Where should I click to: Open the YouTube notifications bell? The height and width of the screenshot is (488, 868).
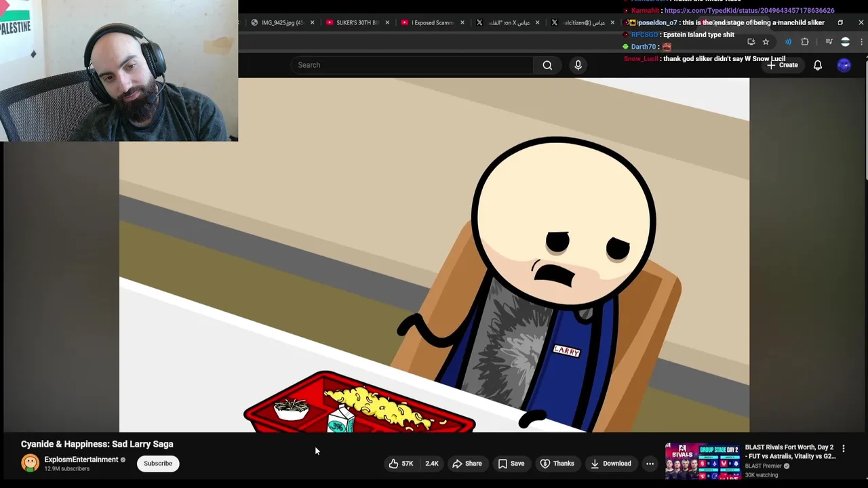(x=818, y=65)
